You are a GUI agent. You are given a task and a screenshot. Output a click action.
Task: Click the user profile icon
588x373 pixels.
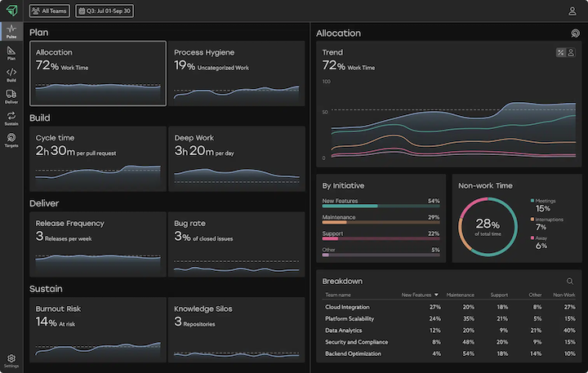click(x=572, y=11)
